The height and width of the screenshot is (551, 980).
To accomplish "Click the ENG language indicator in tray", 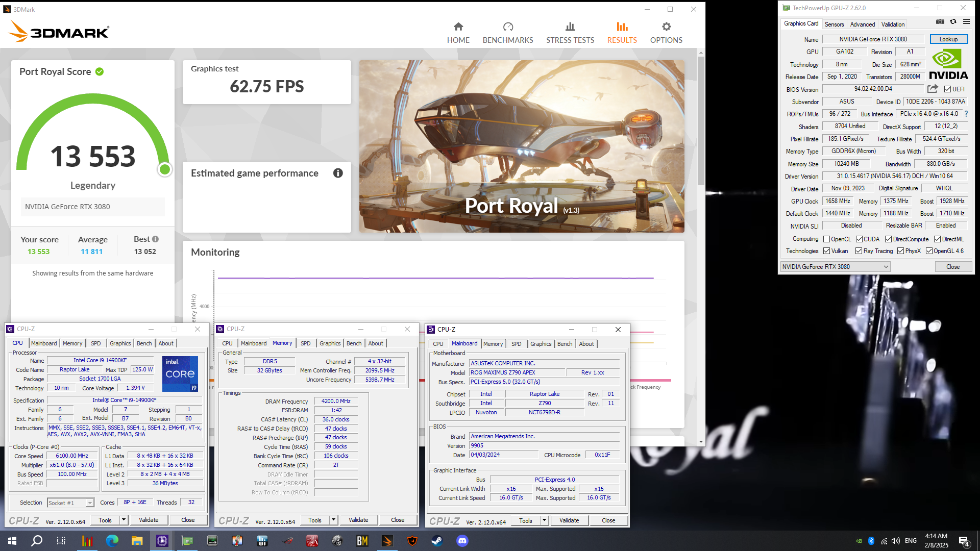I will click(911, 541).
